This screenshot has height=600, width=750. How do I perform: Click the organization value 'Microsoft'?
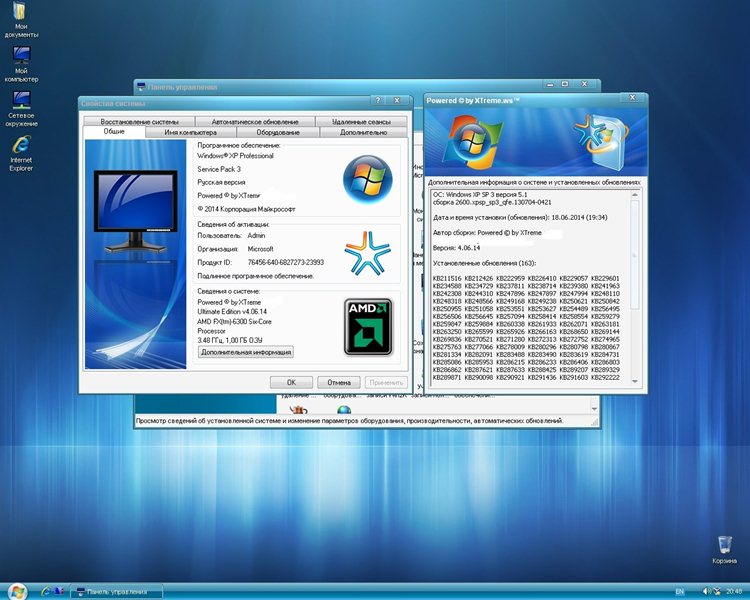pyautogui.click(x=260, y=249)
